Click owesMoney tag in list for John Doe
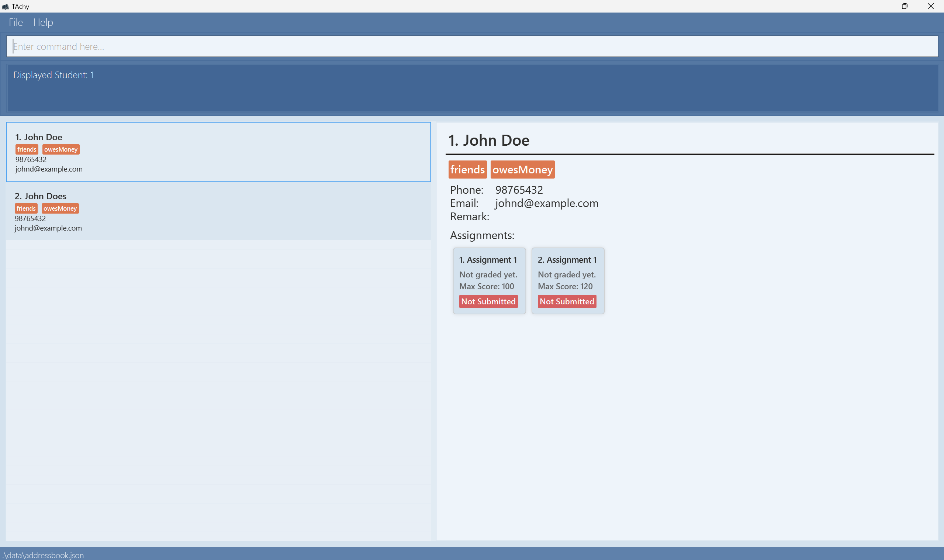Viewport: 944px width, 560px height. pos(61,149)
